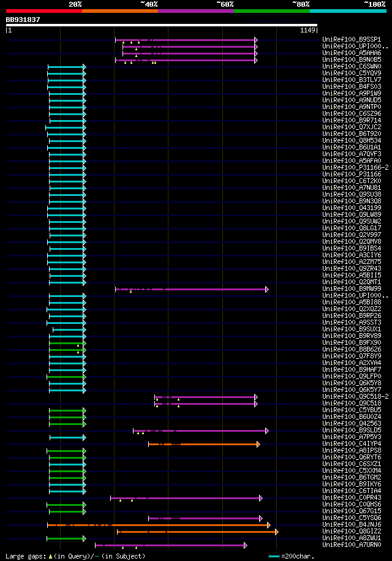392x561 pixels.
Task: Select the UniRef100_B6T920 label
Action: 352,134
